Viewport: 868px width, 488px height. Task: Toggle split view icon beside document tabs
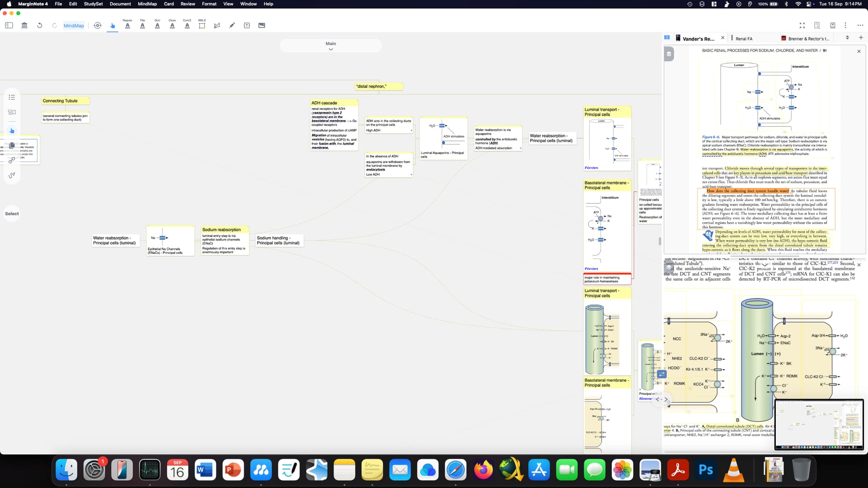(667, 38)
